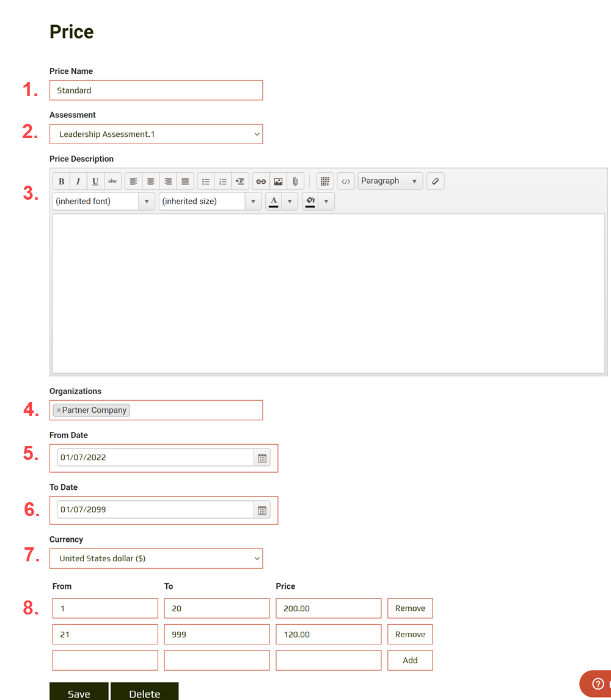Screen dimensions: 611x700
Task: Open calendar picker for From Date
Action: 262,458
